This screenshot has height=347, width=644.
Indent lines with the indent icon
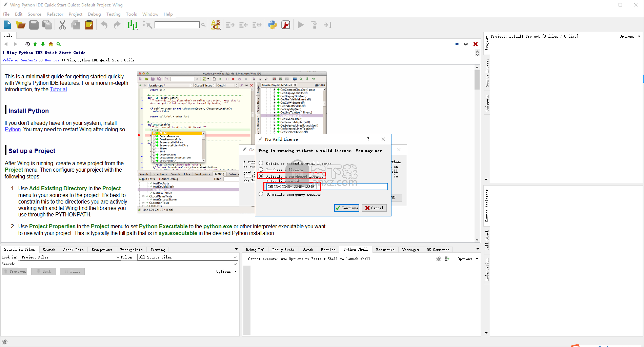230,25
